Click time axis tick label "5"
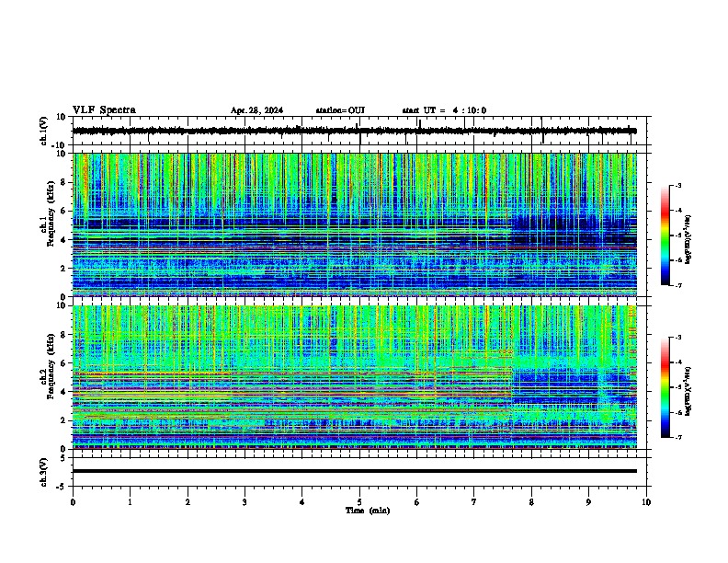Screen dimensions: 728x563 (x=359, y=502)
